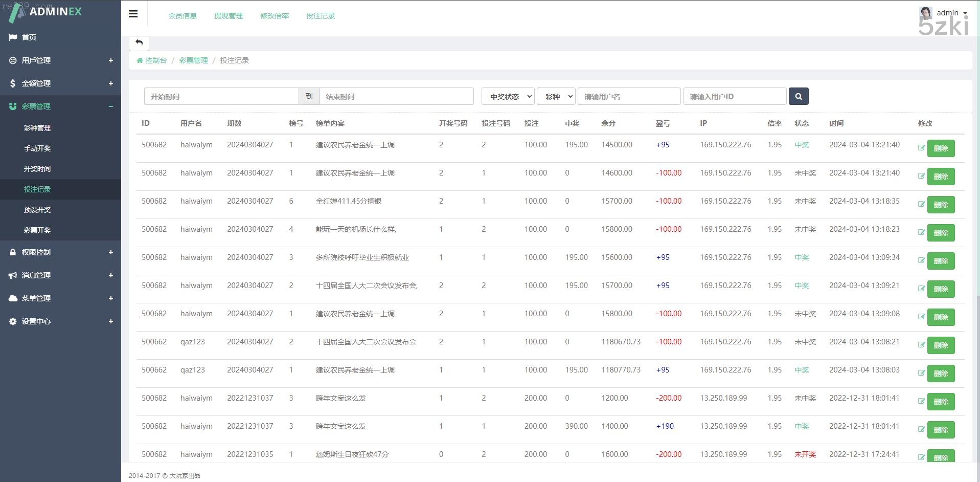This screenshot has width=980, height=482.
Task: Expand the 用户管理 sidebar menu
Action: click(60, 60)
